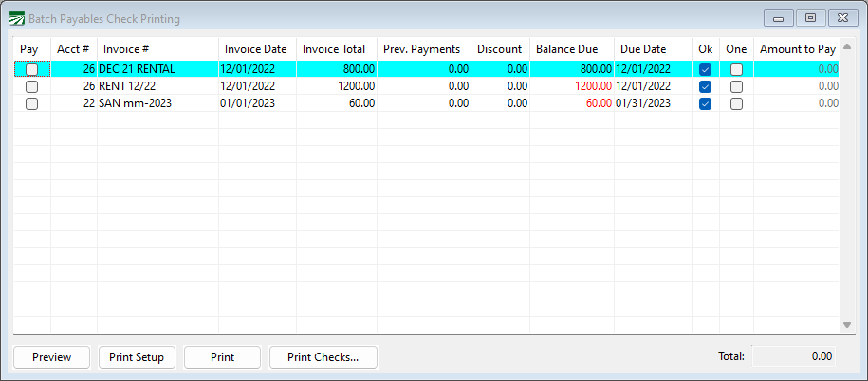Click the 800.00 Balance Due cell

[x=572, y=69]
